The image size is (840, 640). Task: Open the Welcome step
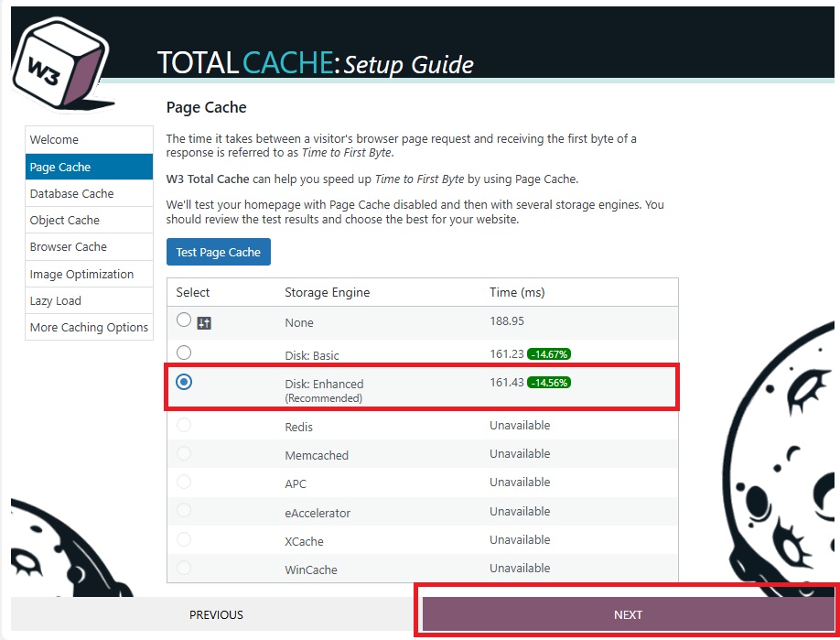click(89, 139)
